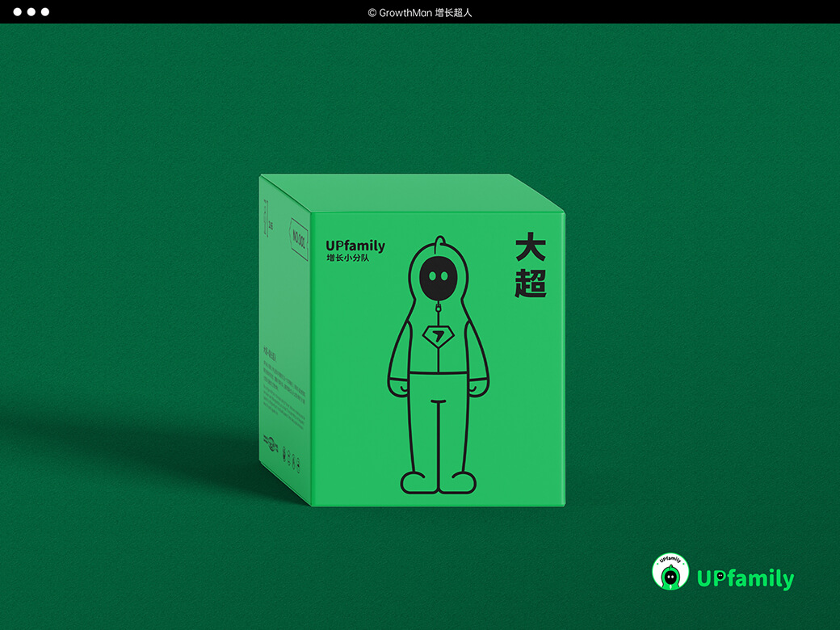Click the first white dot in title bar

click(18, 12)
